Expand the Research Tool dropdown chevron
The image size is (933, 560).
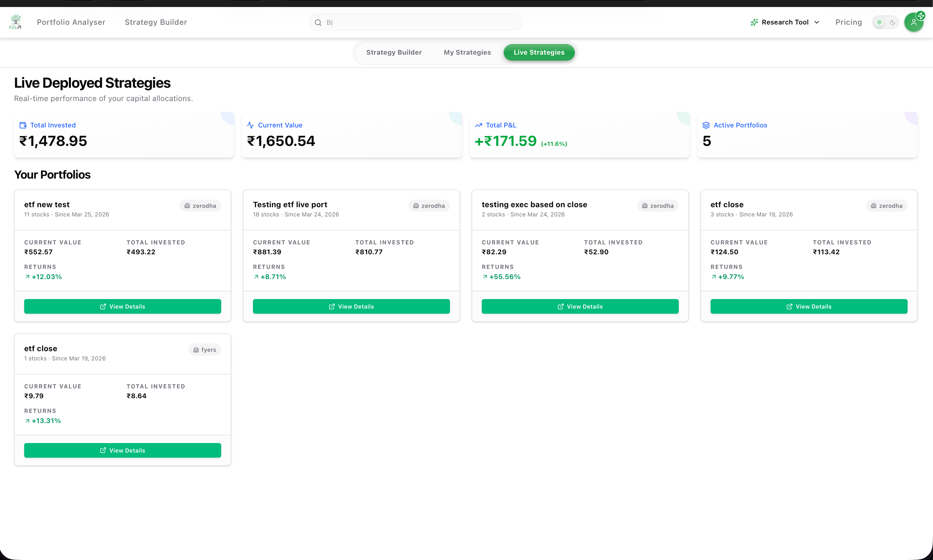click(817, 22)
